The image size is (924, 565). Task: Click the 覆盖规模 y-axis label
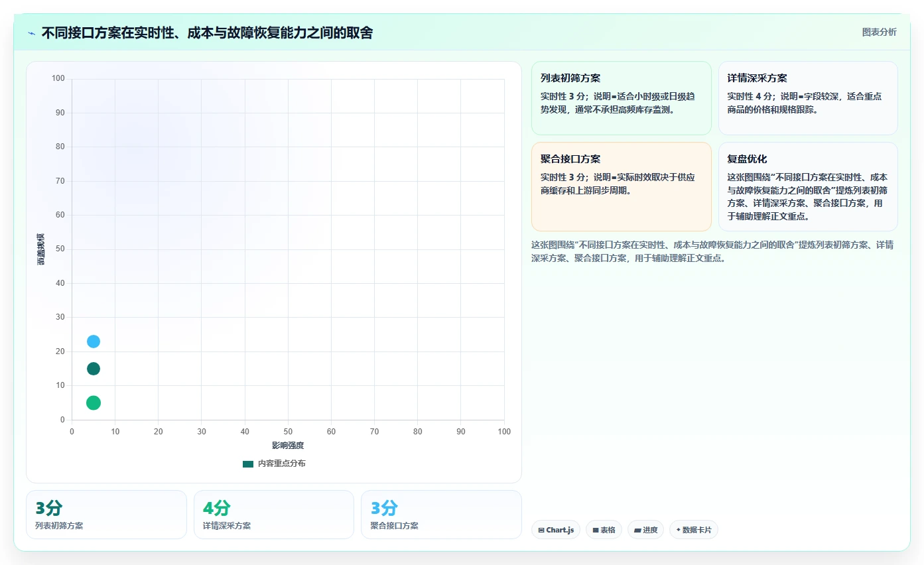pos(41,249)
